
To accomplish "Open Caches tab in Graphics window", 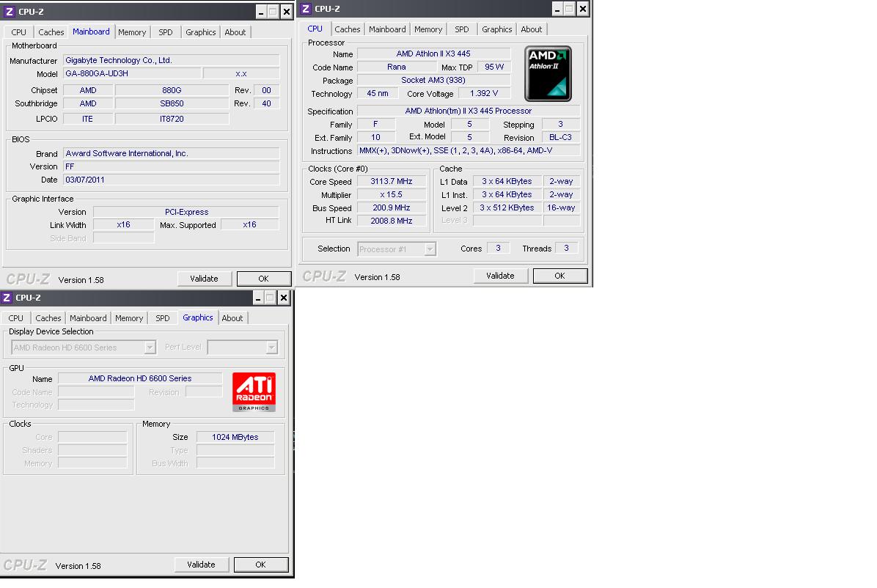I will 48,318.
